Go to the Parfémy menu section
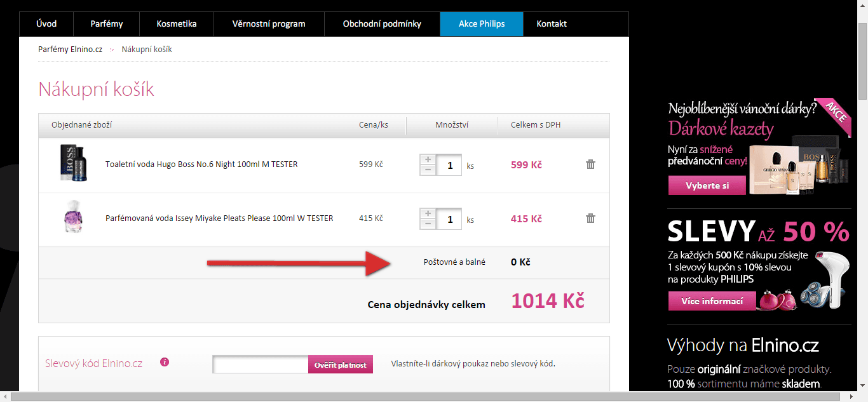The image size is (868, 402). click(x=106, y=24)
